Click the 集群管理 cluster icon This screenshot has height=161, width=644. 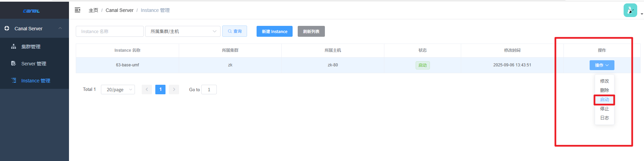coord(14,46)
